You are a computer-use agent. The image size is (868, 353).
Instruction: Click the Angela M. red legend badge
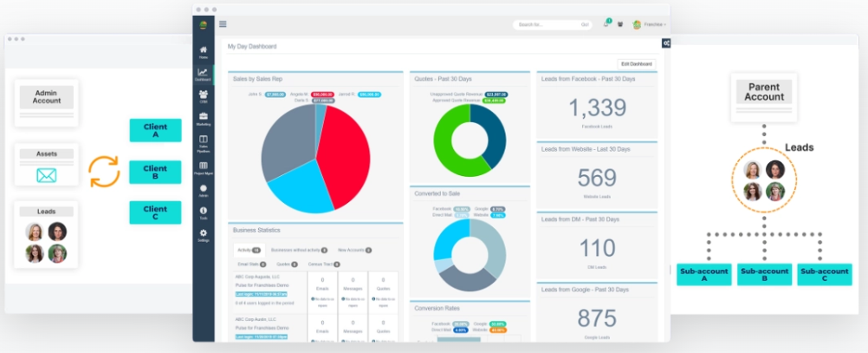tap(322, 95)
